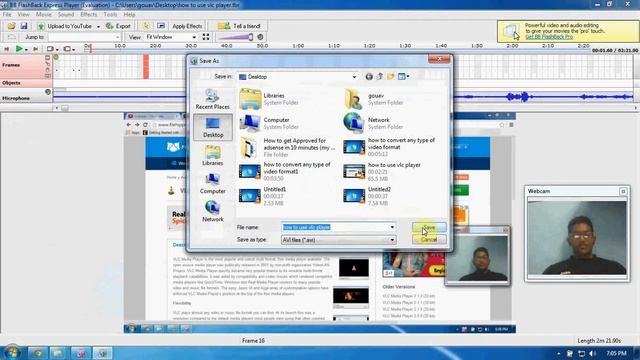This screenshot has width=640, height=360.
Task: Click the File Explorer icon in taskbar
Action: coord(58,353)
